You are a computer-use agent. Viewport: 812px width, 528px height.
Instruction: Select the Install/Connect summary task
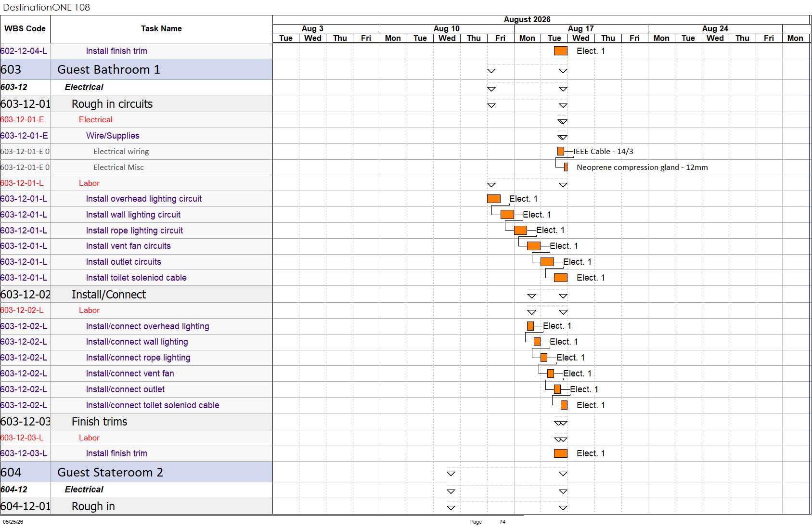109,295
